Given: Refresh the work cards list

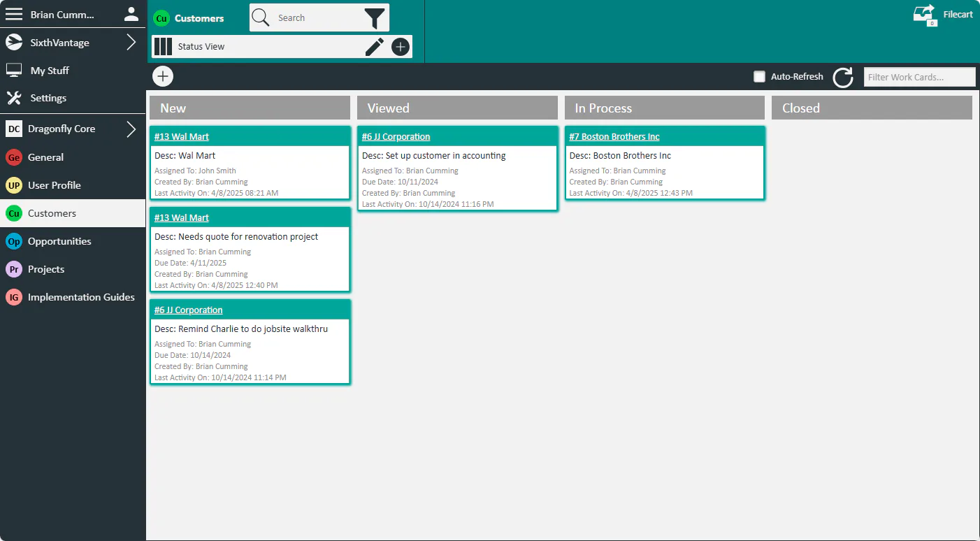Looking at the screenshot, I should point(843,77).
